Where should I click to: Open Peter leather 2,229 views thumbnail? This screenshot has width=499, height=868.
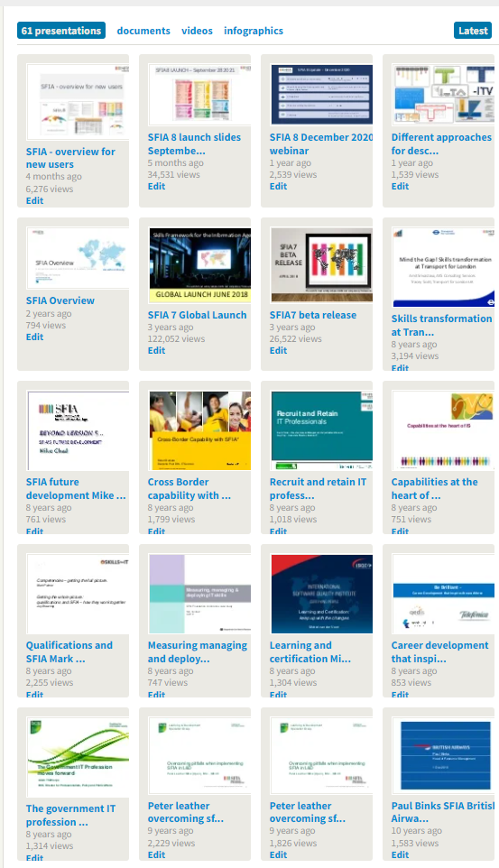pyautogui.click(x=199, y=755)
